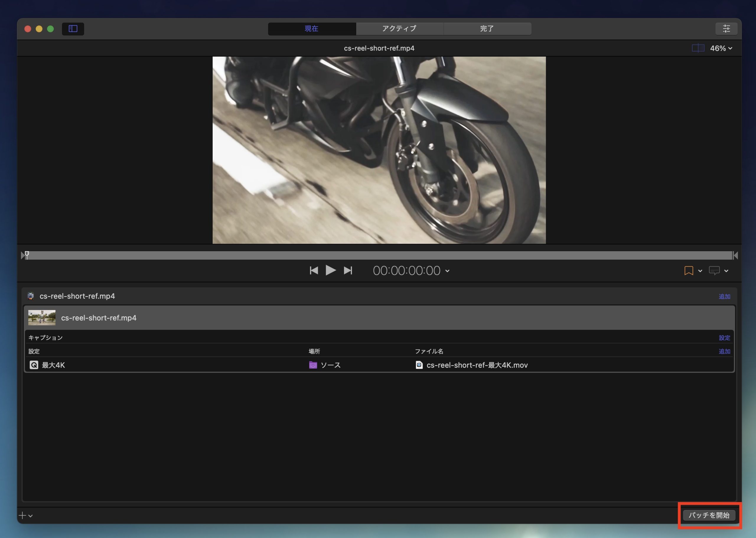Click the plus add file icon
756x538 pixels.
click(x=22, y=516)
